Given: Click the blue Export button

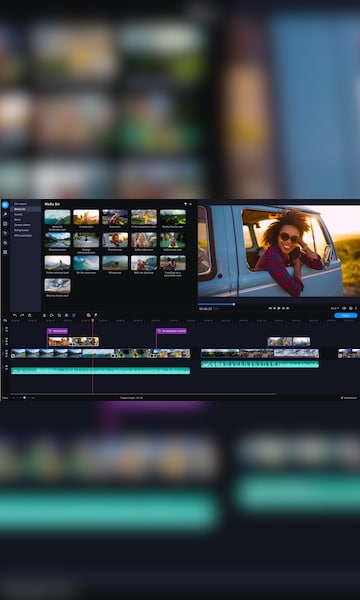Looking at the screenshot, I should 346,315.
